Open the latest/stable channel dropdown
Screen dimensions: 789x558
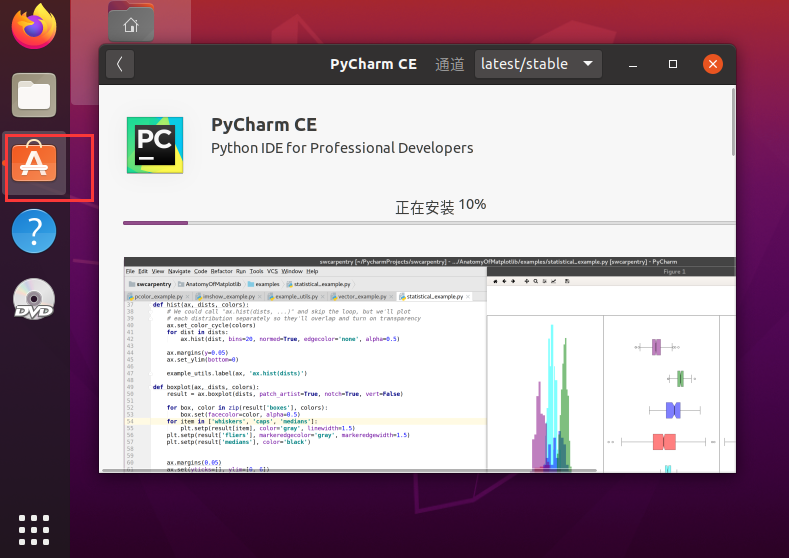coord(538,64)
